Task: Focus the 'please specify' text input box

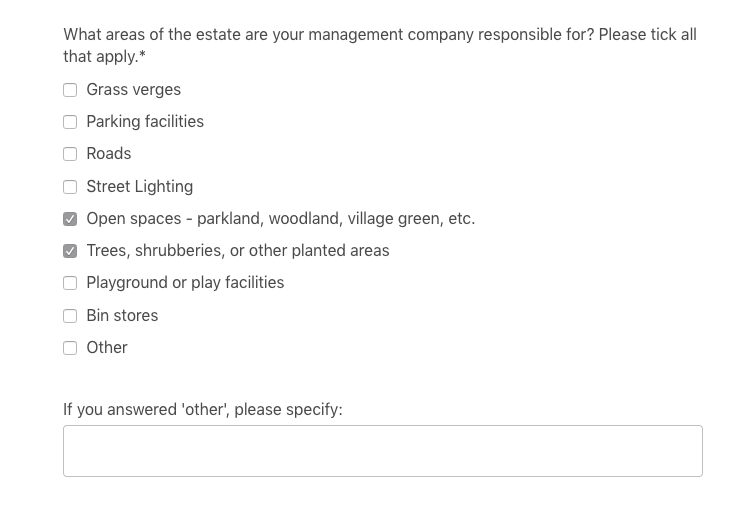Action: coord(383,451)
